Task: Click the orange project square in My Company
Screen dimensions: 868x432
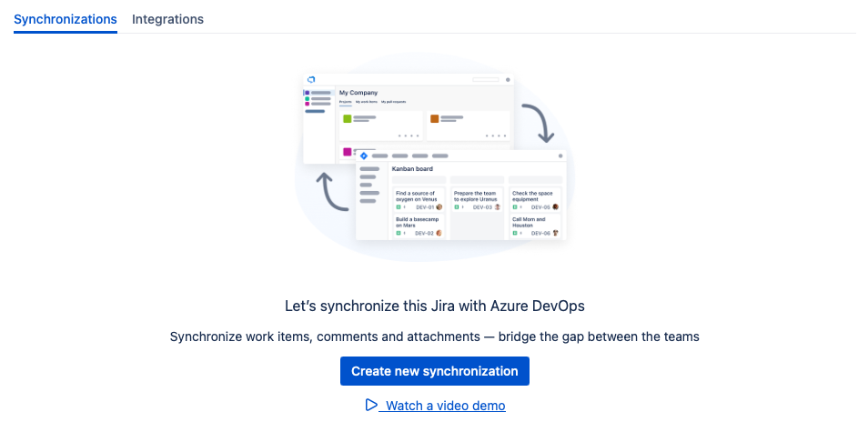Action: coord(435,118)
